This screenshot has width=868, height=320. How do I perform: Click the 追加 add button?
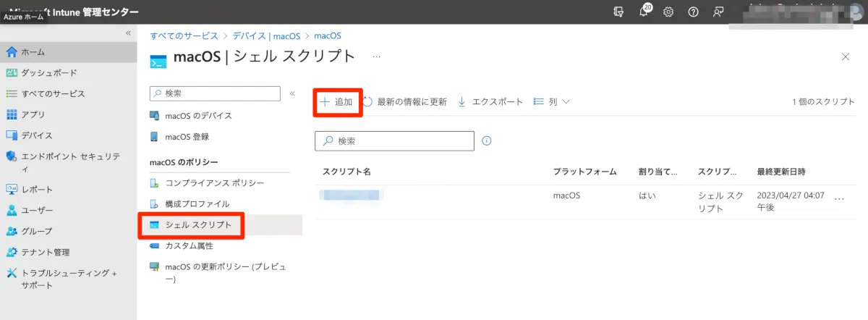[337, 102]
